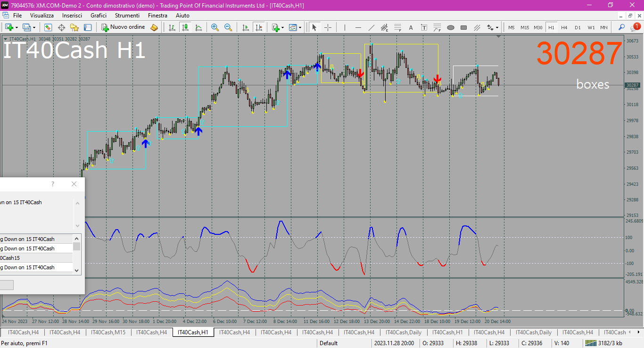Open the Inserisci menu

[x=72, y=16]
